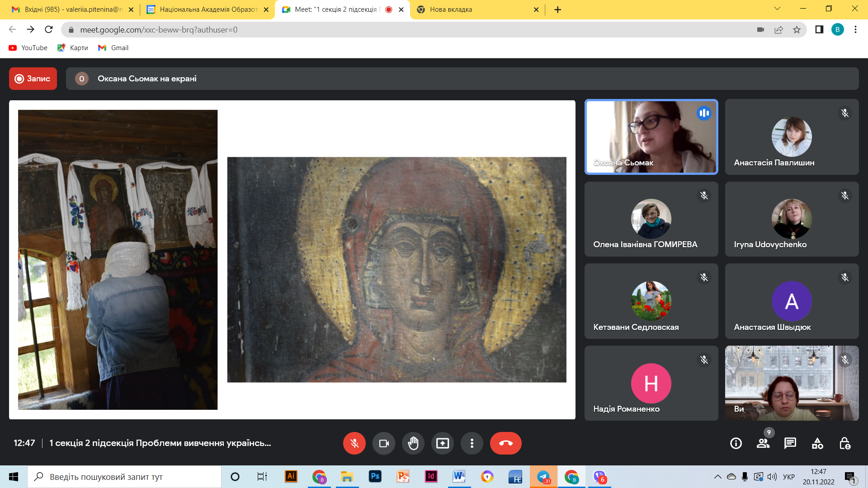Open camera permission icon in address bar
868x488 pixels.
pyautogui.click(x=760, y=30)
